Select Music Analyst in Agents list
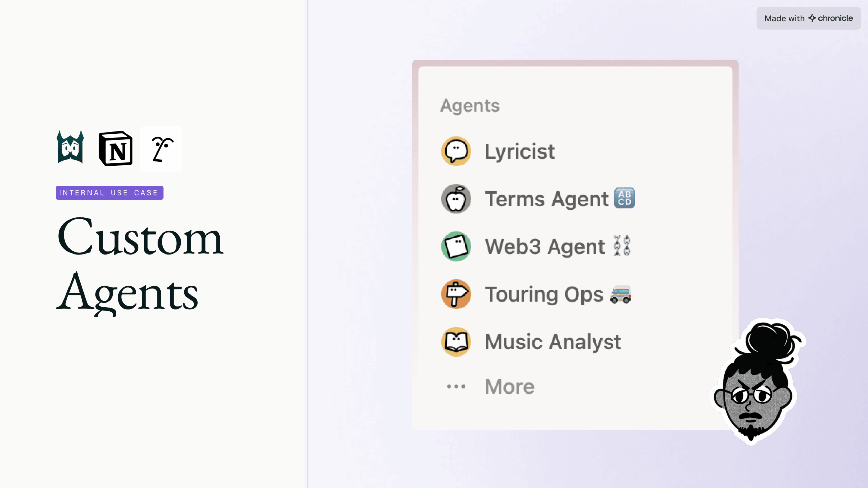 point(553,342)
